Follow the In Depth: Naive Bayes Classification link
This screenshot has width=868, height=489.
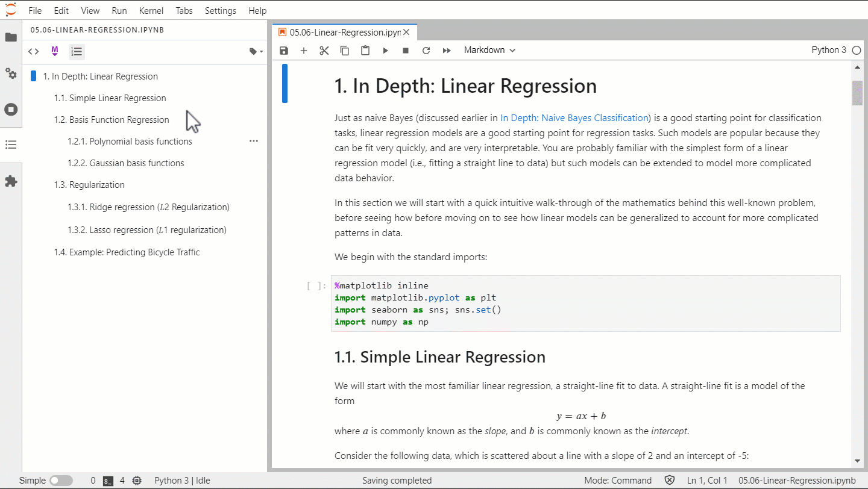click(x=574, y=117)
